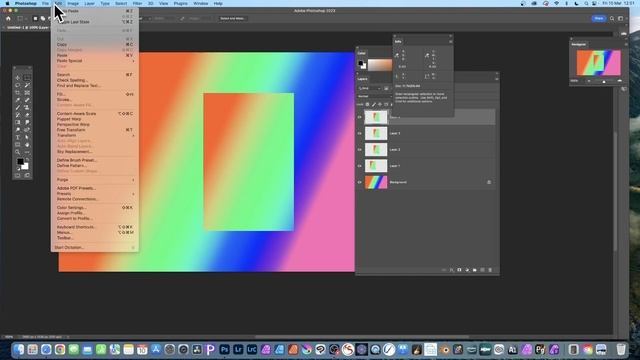
Task: Open the Navigator panel options menu
Action: point(626,44)
